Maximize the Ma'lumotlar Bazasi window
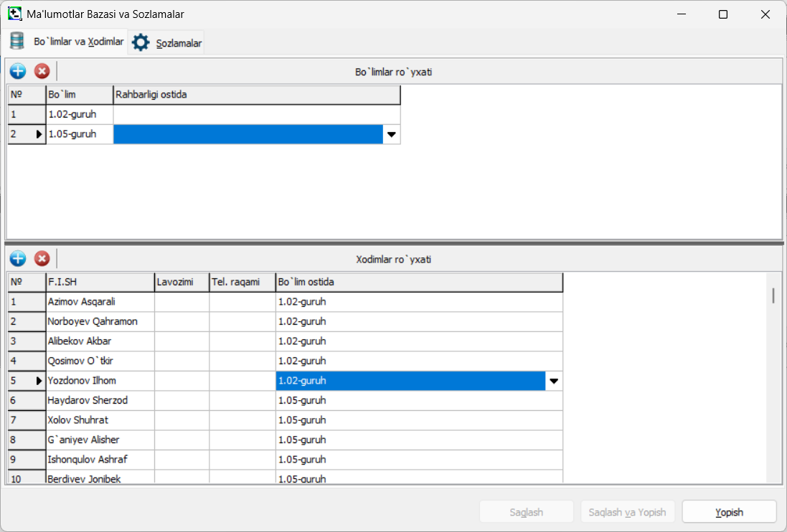This screenshot has height=532, width=787. coord(722,14)
